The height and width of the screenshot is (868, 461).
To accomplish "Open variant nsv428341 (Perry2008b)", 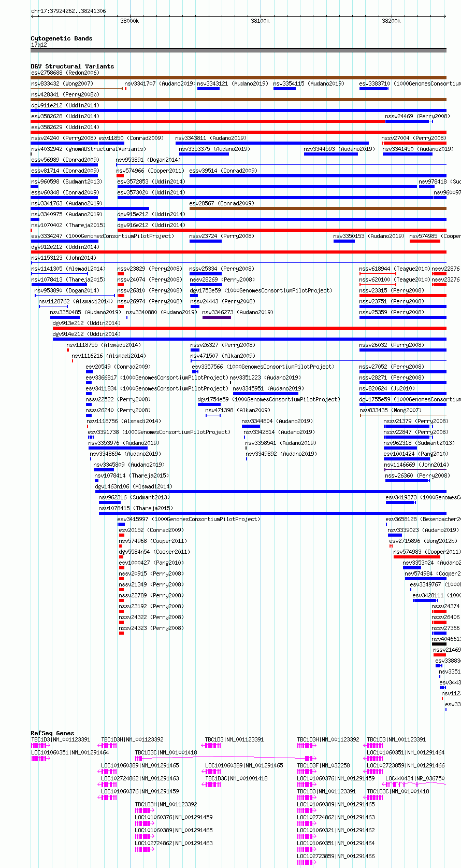I will pos(65,94).
